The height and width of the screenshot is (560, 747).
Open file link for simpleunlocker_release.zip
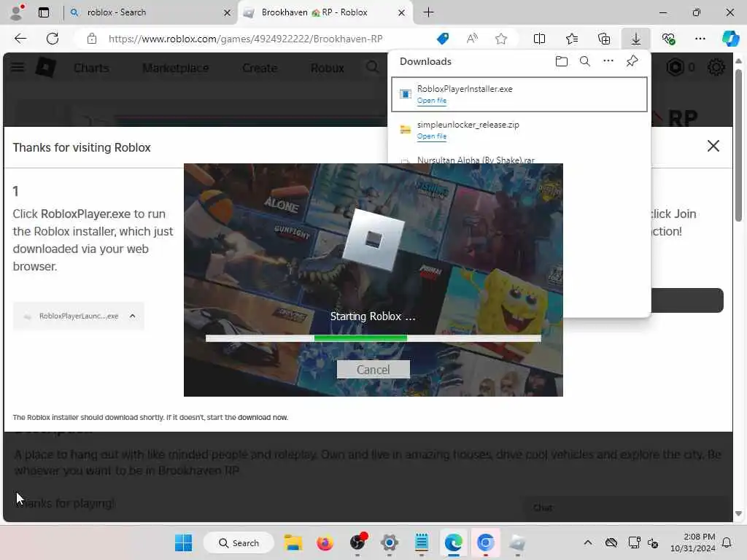pyautogui.click(x=432, y=136)
